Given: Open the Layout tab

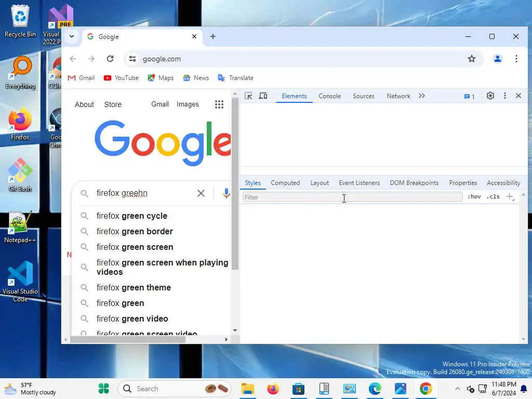Looking at the screenshot, I should pos(320,183).
